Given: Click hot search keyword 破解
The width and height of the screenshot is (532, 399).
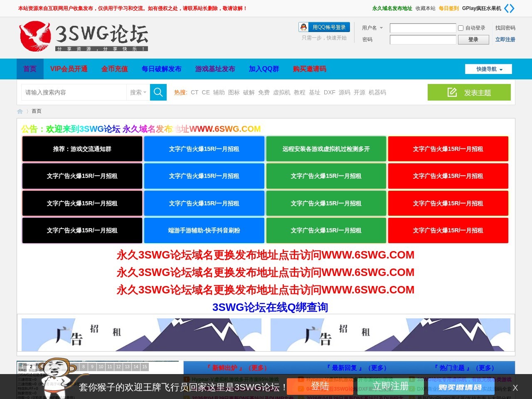Looking at the screenshot, I should click(249, 92).
